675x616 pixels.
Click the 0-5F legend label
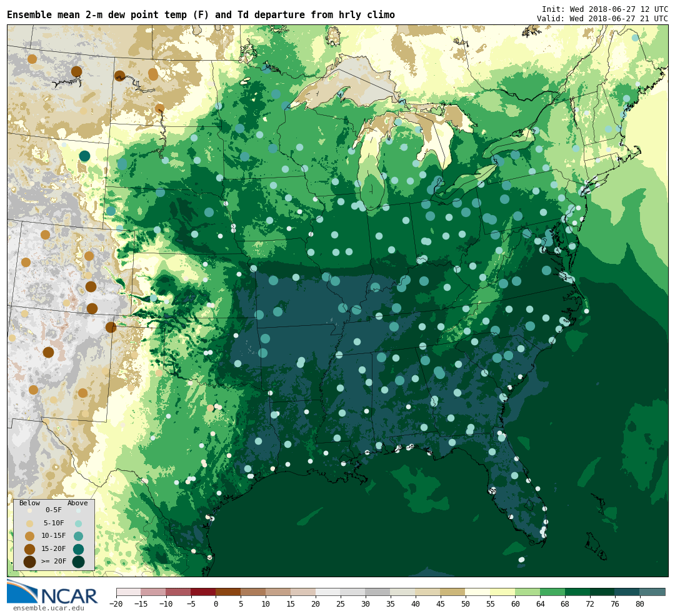[54, 510]
